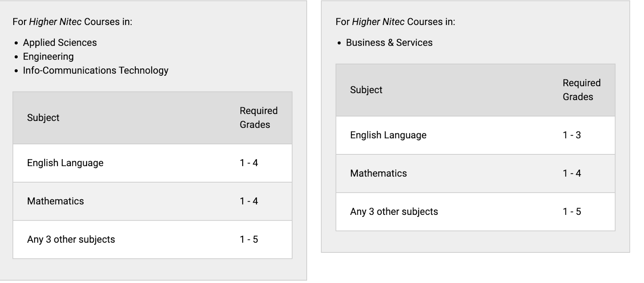
Task: Select English Language row in right table
Action: coord(475,135)
